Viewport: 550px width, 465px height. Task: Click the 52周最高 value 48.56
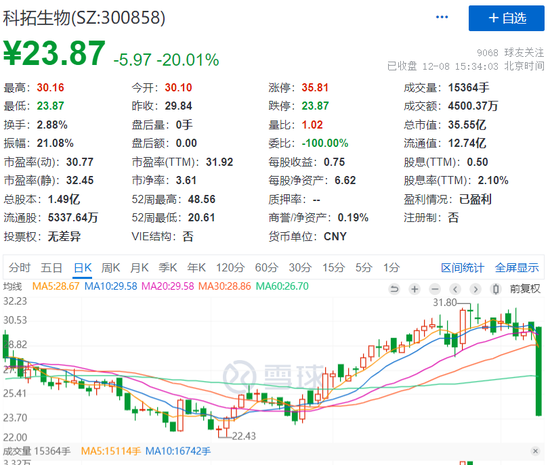(201, 199)
